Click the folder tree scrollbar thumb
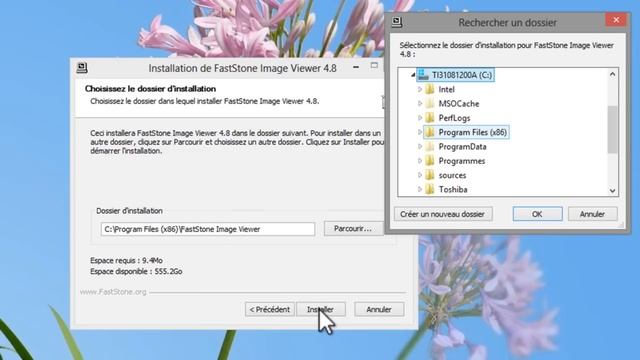The height and width of the screenshot is (360, 640). (x=612, y=129)
